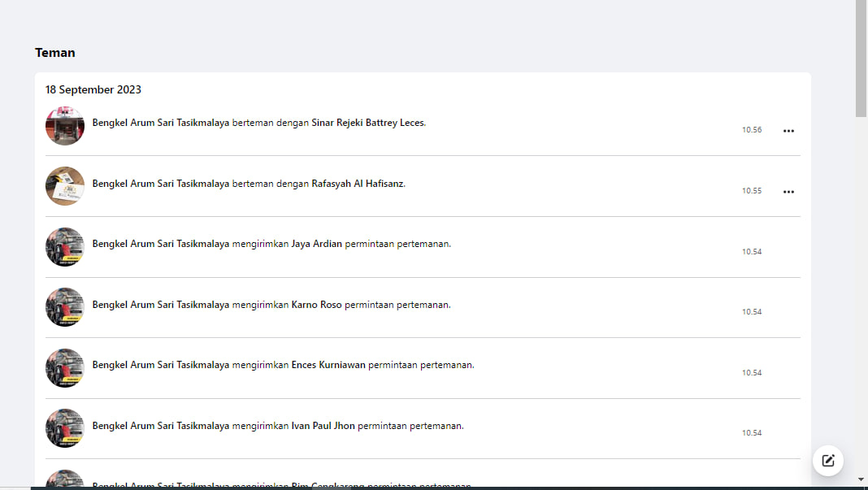Click profile picture beside Rafasyah Al Hafisanz entry
This screenshot has width=868, height=490.
65,186
